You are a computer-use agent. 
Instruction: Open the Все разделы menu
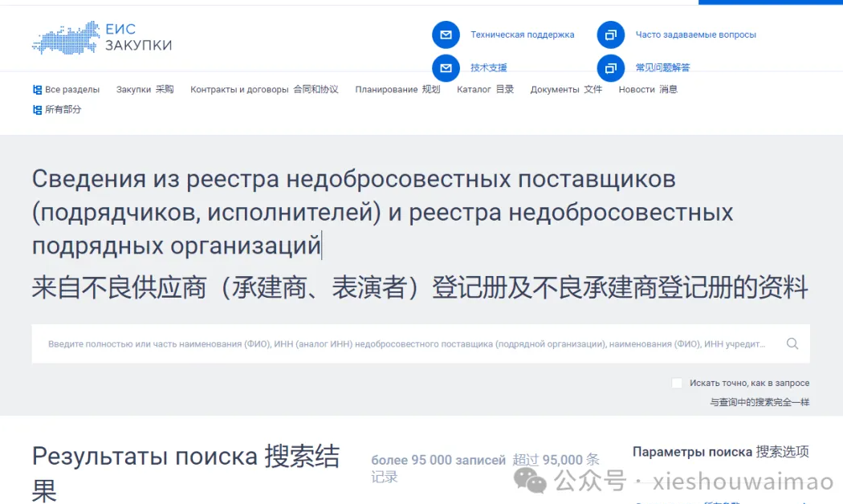72,90
